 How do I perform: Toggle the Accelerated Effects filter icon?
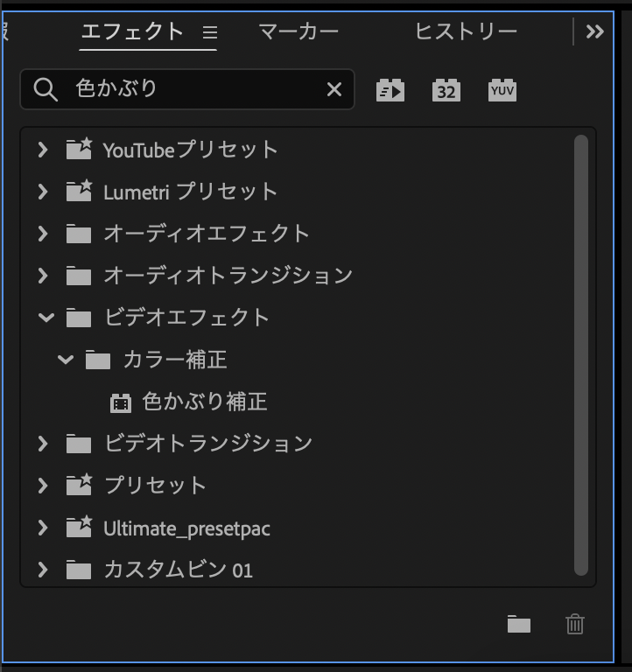click(x=390, y=90)
